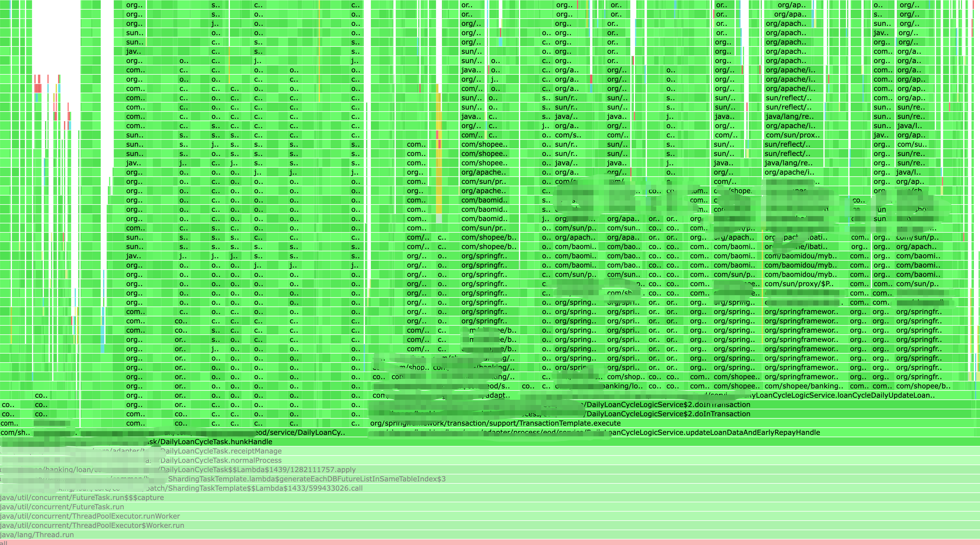The image size is (980, 545).
Task: Click the updateLoanDataAndEarlyRepayHandle frame
Action: coord(715,432)
